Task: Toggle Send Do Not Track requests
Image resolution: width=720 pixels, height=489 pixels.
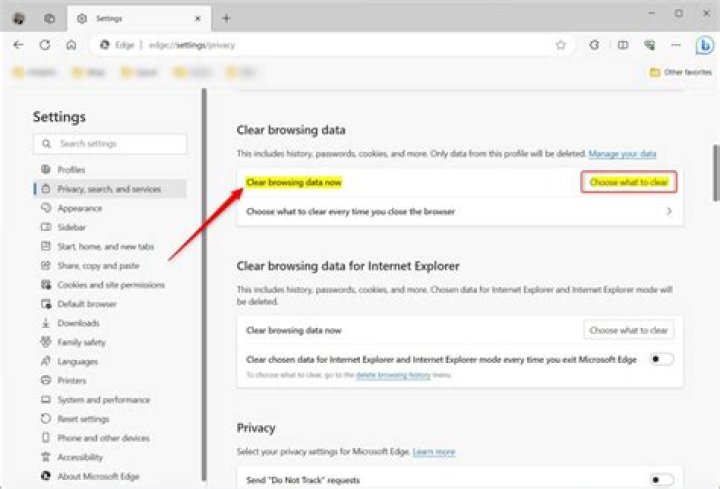Action: pos(662,480)
